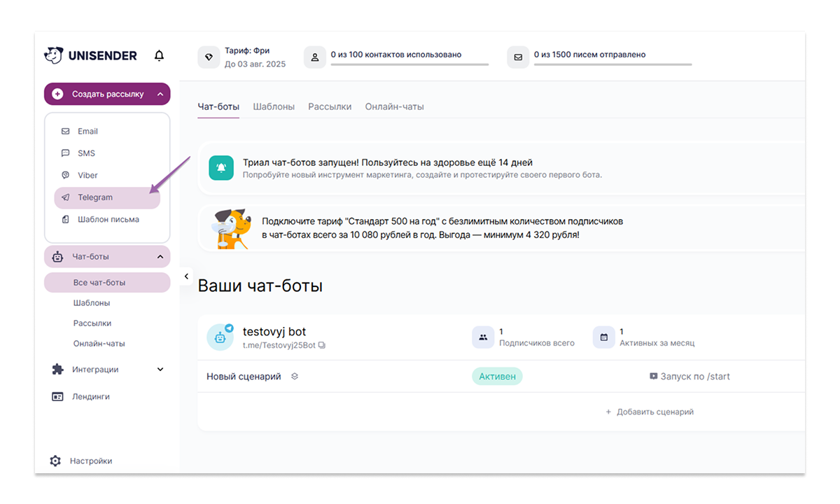
Task: Copy the t.me/Testovyj25Bot link
Action: (x=322, y=345)
